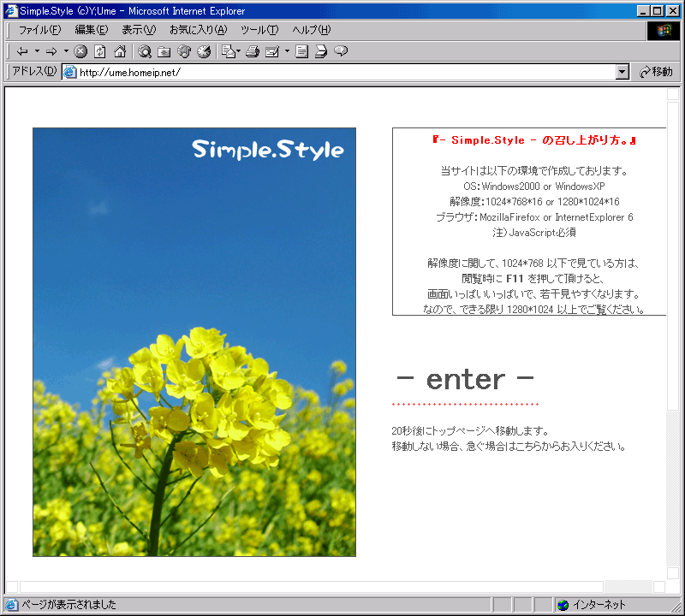Open the ファイル(F) menu
Screen dimensions: 685x616
tap(39, 30)
